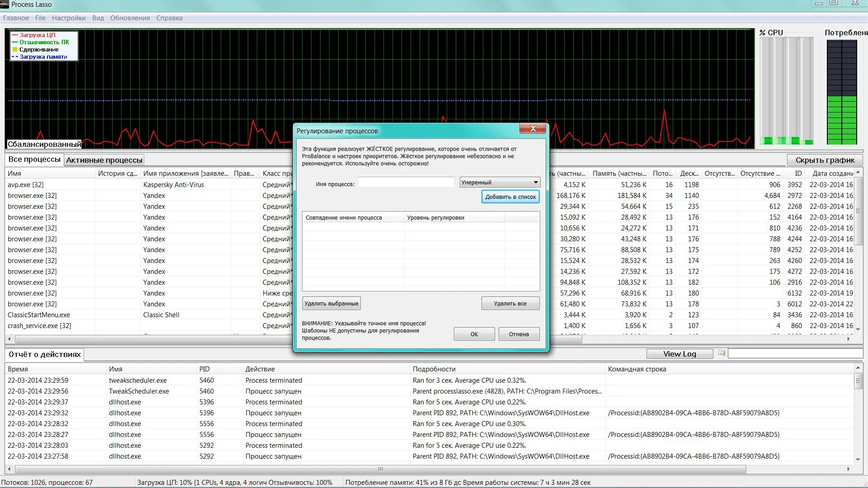Click the process list scroll-down arrow

pyautogui.click(x=858, y=329)
